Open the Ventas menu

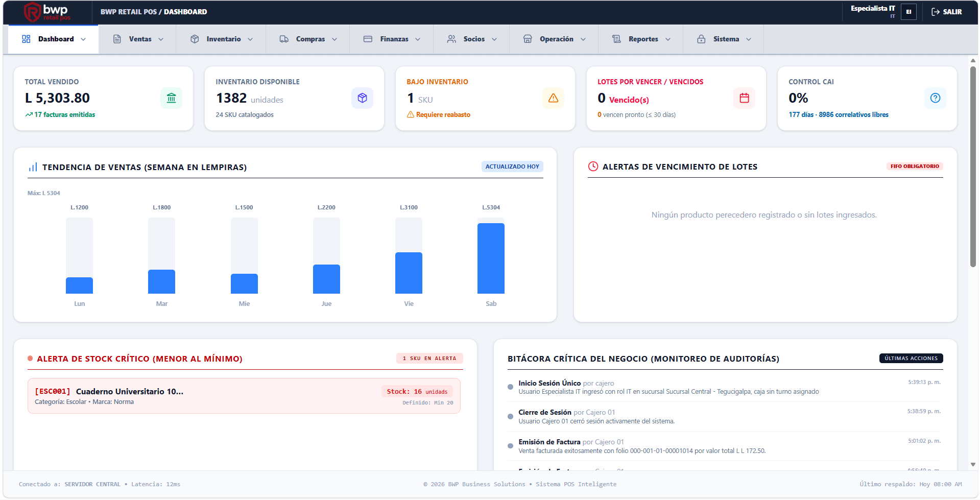coord(138,39)
